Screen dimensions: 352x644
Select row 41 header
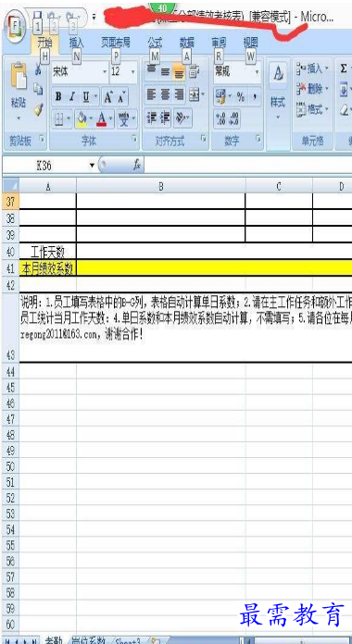point(11,268)
